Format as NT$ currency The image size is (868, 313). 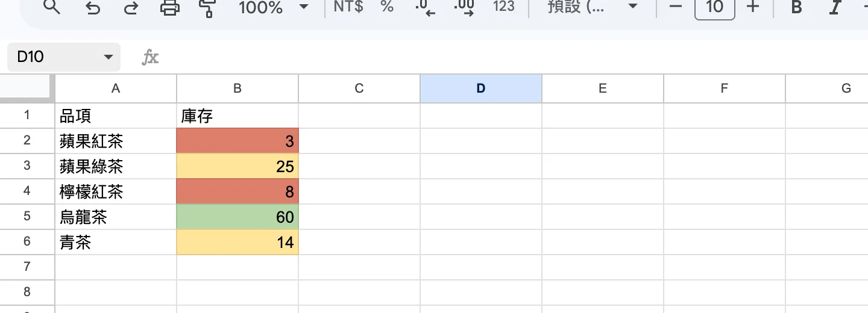coord(348,7)
